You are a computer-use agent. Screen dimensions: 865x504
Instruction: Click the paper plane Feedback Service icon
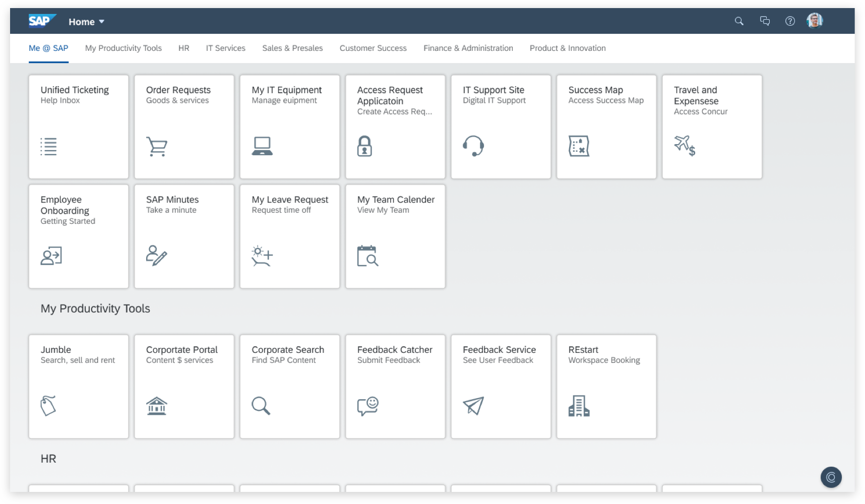[x=473, y=406]
